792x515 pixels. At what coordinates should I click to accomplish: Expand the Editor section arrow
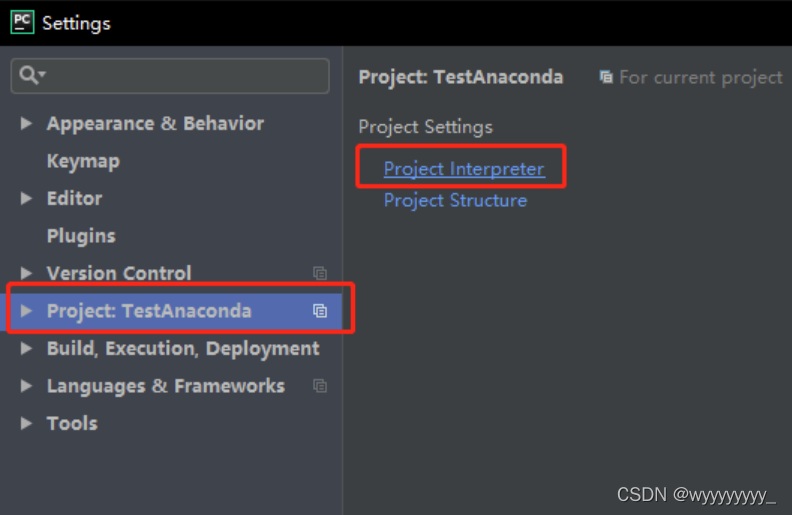pos(26,198)
